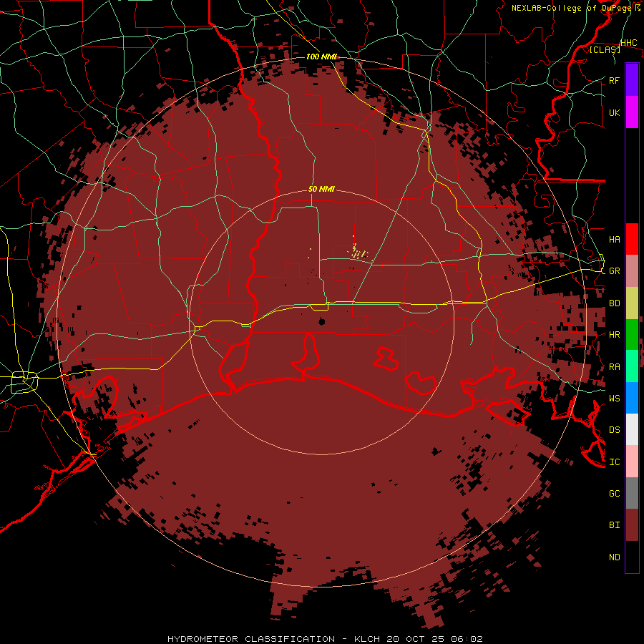Click the DS white legend swatch

point(632,429)
